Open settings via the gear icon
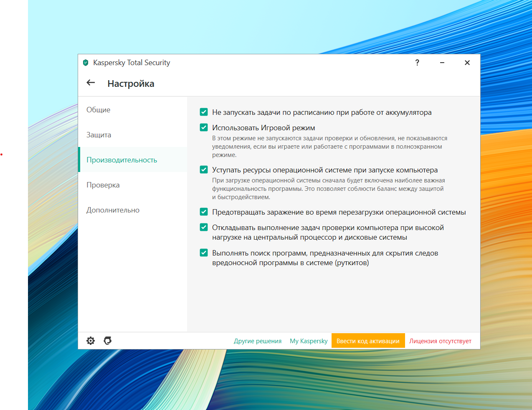 [x=91, y=341]
